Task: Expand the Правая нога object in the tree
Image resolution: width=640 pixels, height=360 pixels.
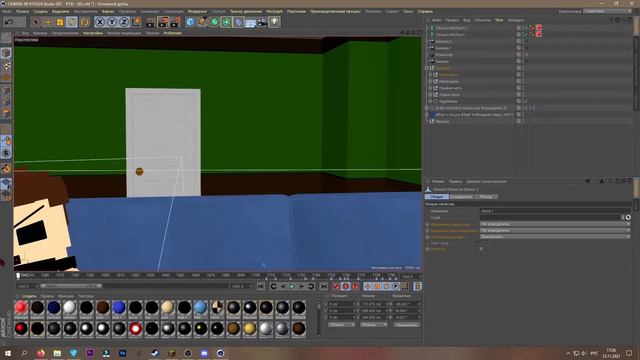Action: point(430,88)
